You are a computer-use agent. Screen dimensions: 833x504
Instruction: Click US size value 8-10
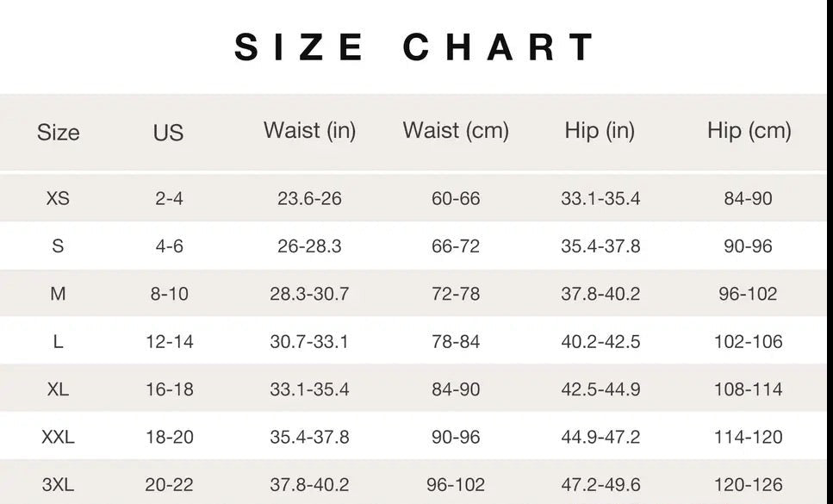pos(170,294)
